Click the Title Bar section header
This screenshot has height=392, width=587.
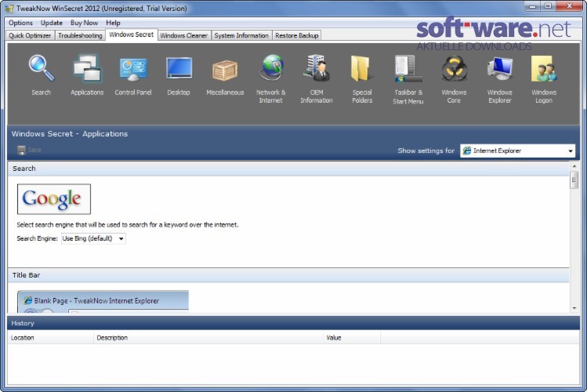click(288, 275)
